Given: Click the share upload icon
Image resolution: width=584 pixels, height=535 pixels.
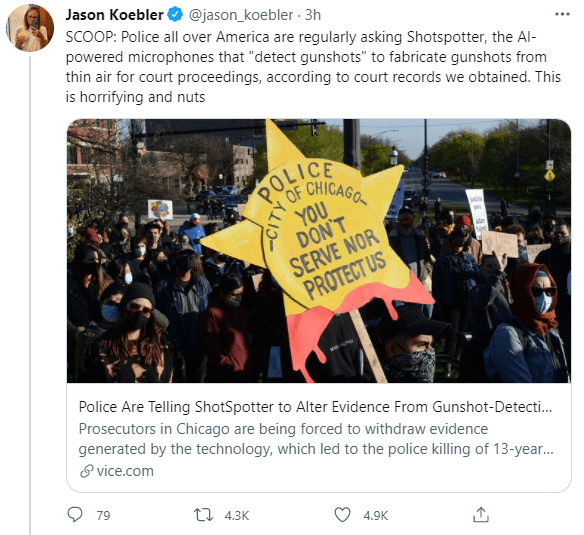Looking at the screenshot, I should coord(480,515).
